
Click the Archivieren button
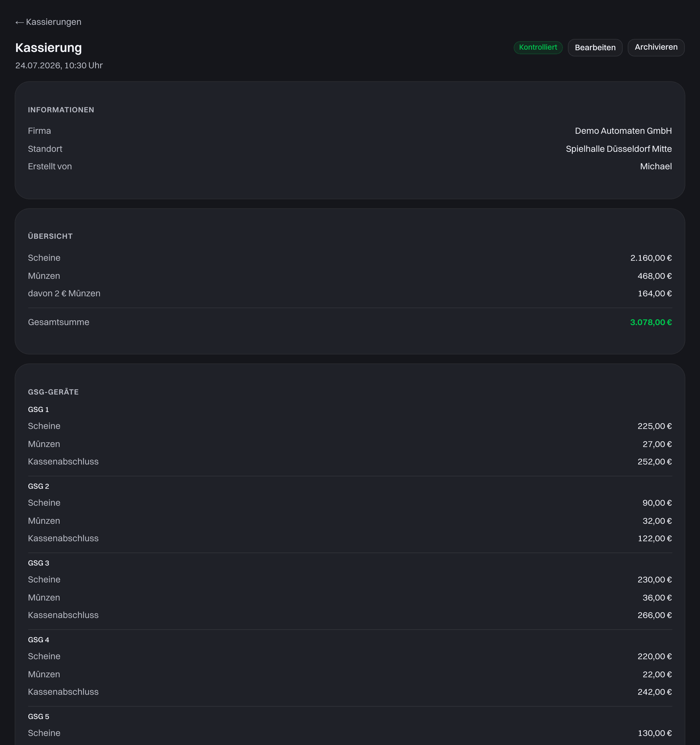pyautogui.click(x=656, y=47)
